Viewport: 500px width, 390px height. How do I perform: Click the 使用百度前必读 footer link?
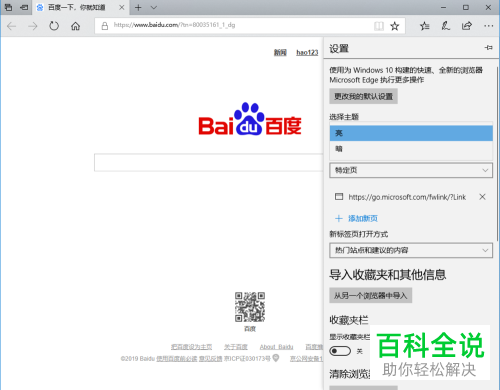(x=177, y=359)
